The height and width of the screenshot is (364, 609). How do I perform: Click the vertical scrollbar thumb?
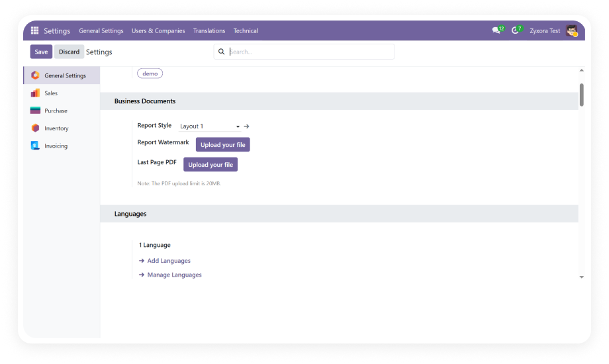point(581,95)
